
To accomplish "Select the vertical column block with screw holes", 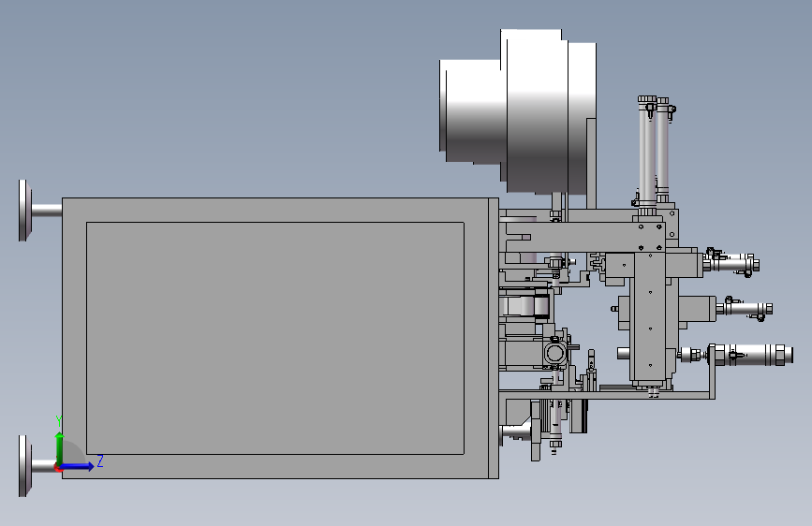I will (x=650, y=318).
